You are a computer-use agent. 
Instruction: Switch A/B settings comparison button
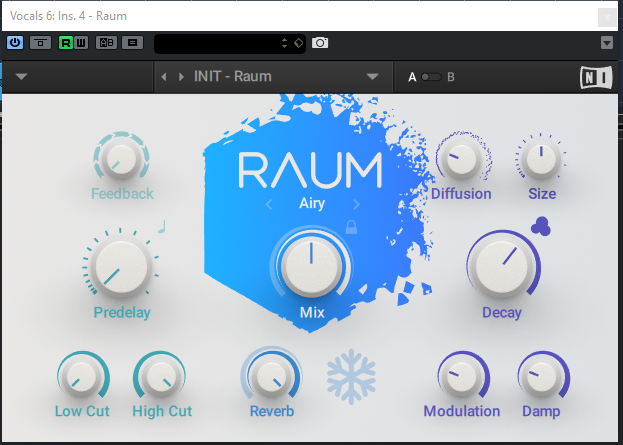pos(106,43)
